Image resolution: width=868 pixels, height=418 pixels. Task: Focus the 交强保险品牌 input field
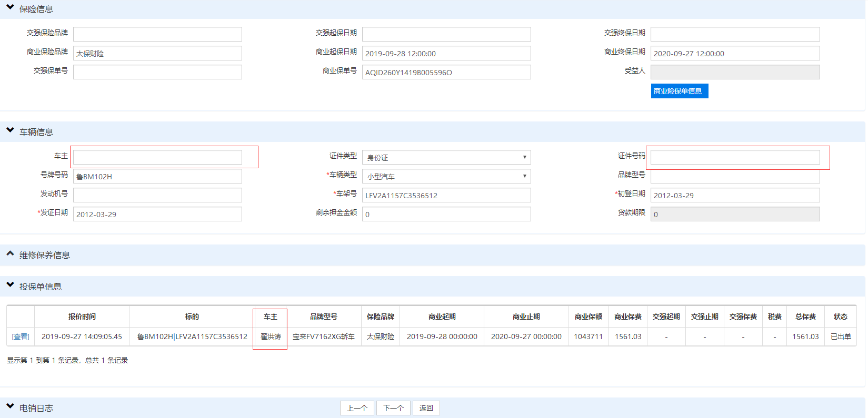point(157,34)
